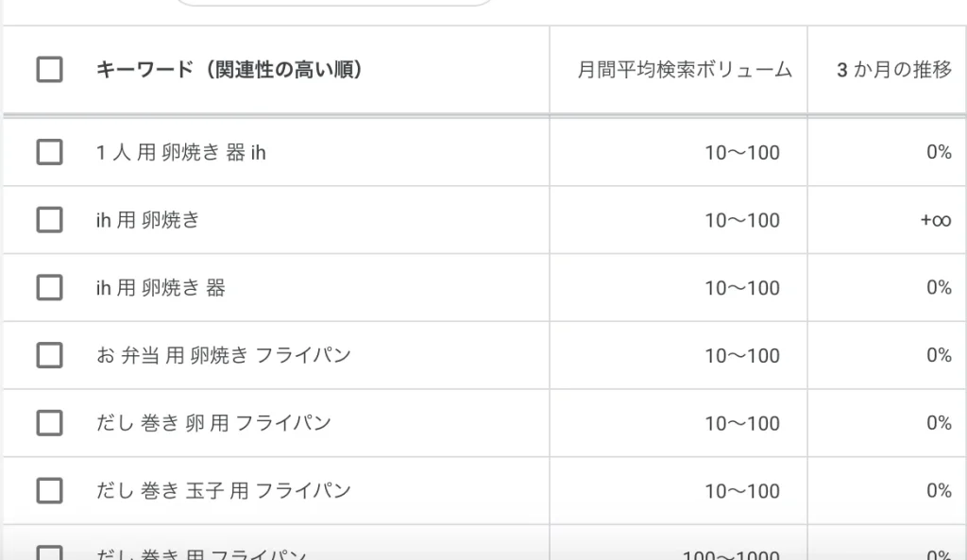Click 0% trend in ih 用 卵焼き 器 row
Screen dimensions: 967x560
click(939, 288)
